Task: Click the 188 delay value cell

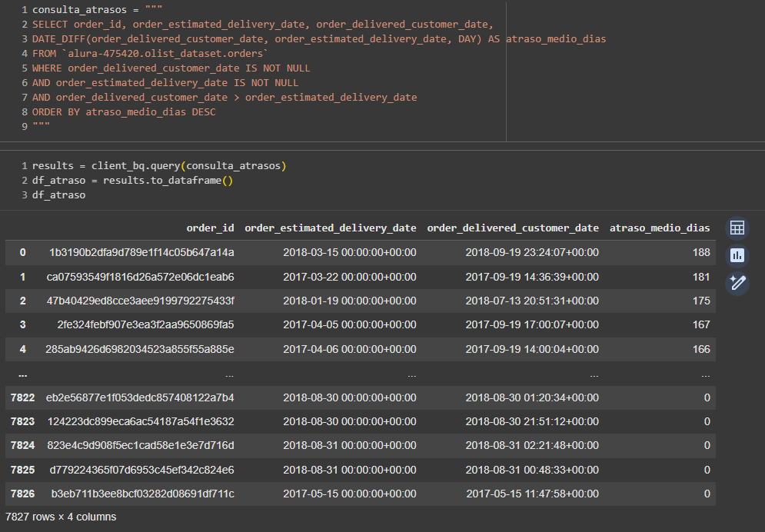Action: 700,252
